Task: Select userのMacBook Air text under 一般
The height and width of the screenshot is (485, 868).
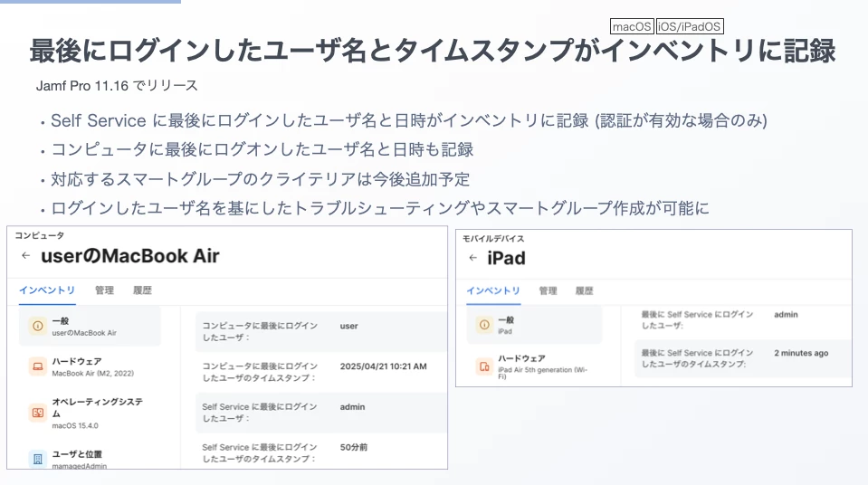Action: pos(84,333)
